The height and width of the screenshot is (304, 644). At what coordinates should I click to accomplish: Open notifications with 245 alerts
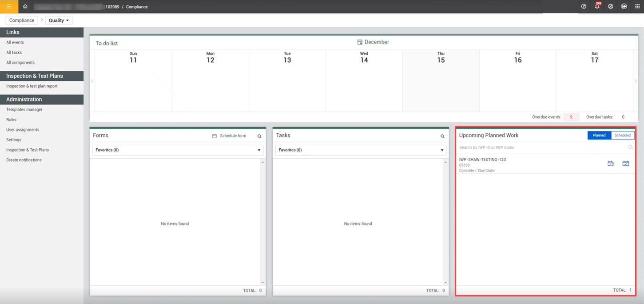click(597, 6)
